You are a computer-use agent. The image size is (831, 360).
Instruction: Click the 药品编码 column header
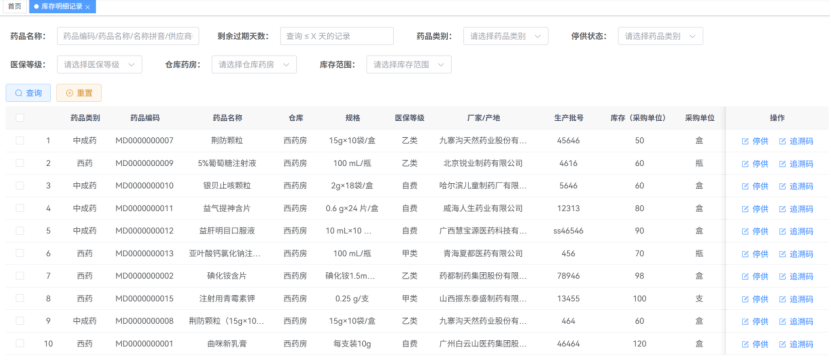click(145, 118)
